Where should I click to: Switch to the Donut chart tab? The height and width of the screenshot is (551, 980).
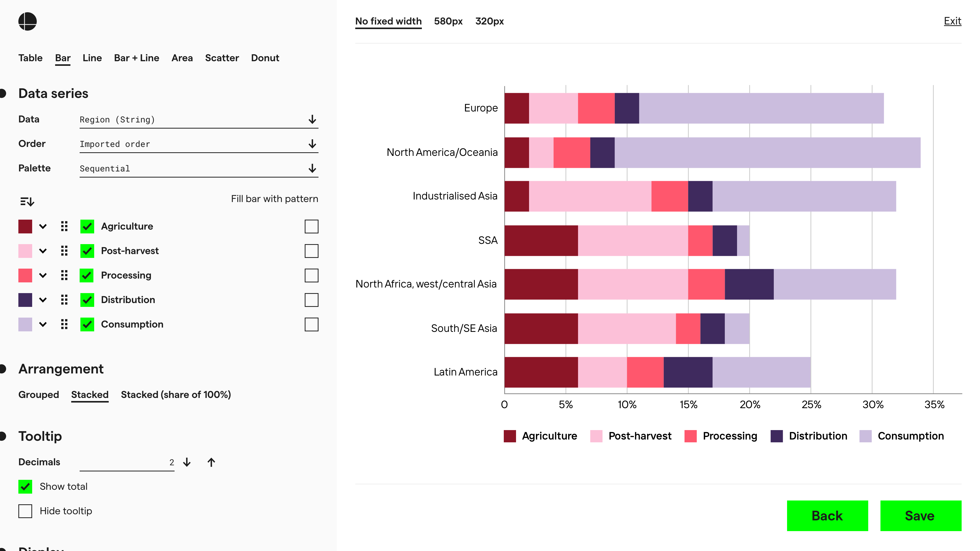point(265,58)
